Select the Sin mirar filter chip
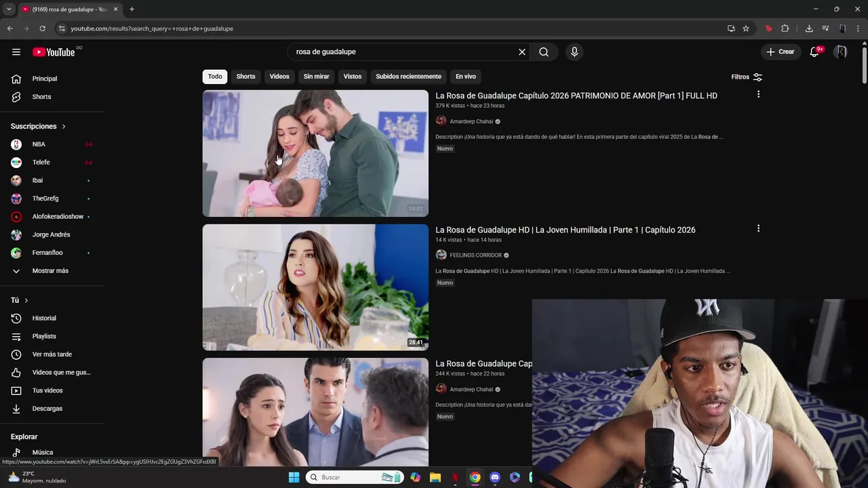 click(316, 77)
